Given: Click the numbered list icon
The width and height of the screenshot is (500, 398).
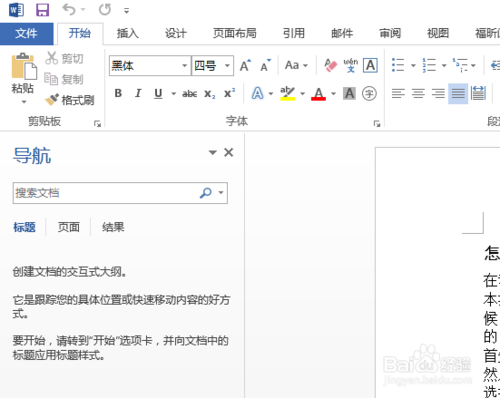Looking at the screenshot, I should pos(429,65).
